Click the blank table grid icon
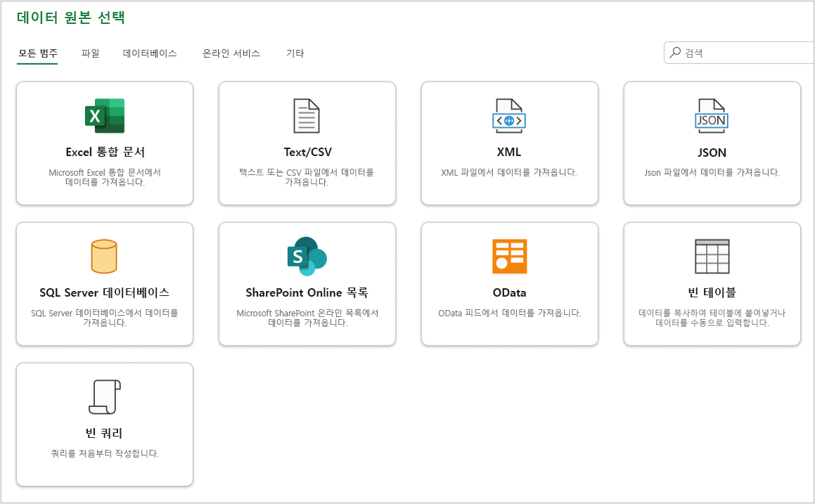The image size is (815, 504). (x=712, y=256)
